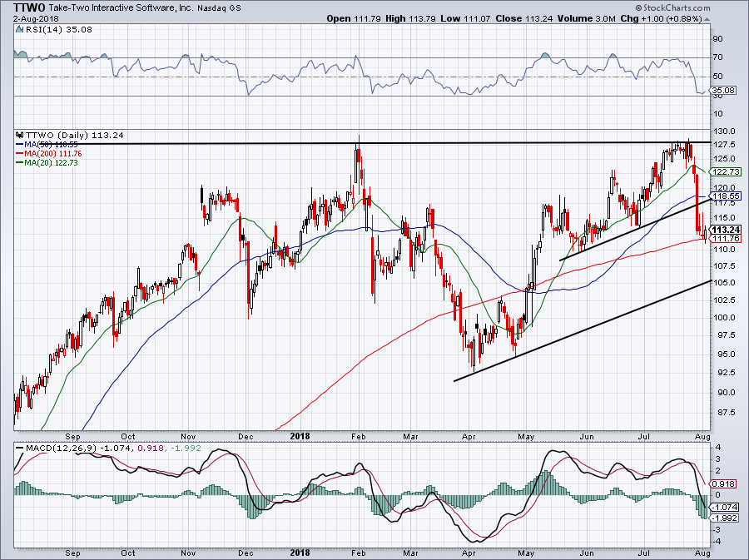The width and height of the screenshot is (749, 560).
Task: Click the 118.55 price tag on right axis
Action: click(x=725, y=196)
